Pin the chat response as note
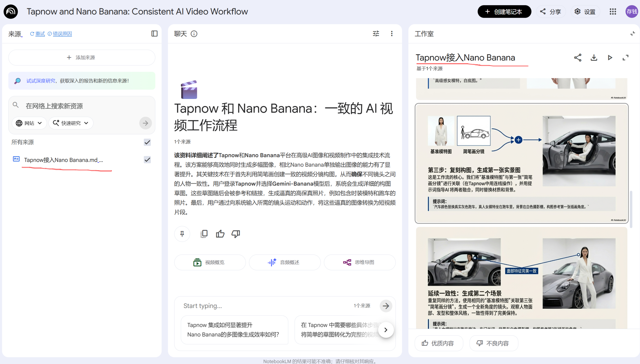 [182, 234]
